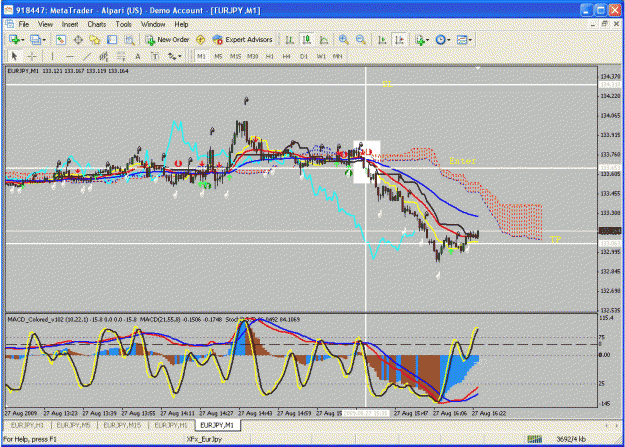Switch to the EURJPY,M5 chart tab

[73, 425]
